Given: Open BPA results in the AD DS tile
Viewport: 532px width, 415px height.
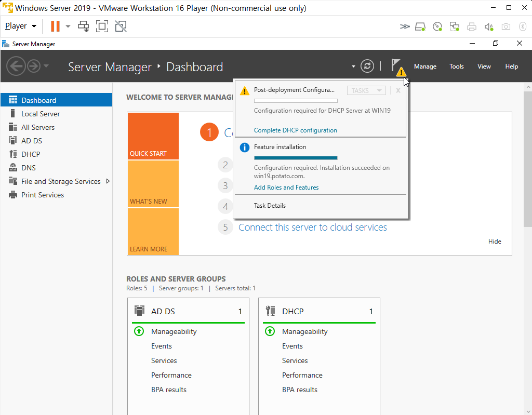Looking at the screenshot, I should (x=169, y=390).
